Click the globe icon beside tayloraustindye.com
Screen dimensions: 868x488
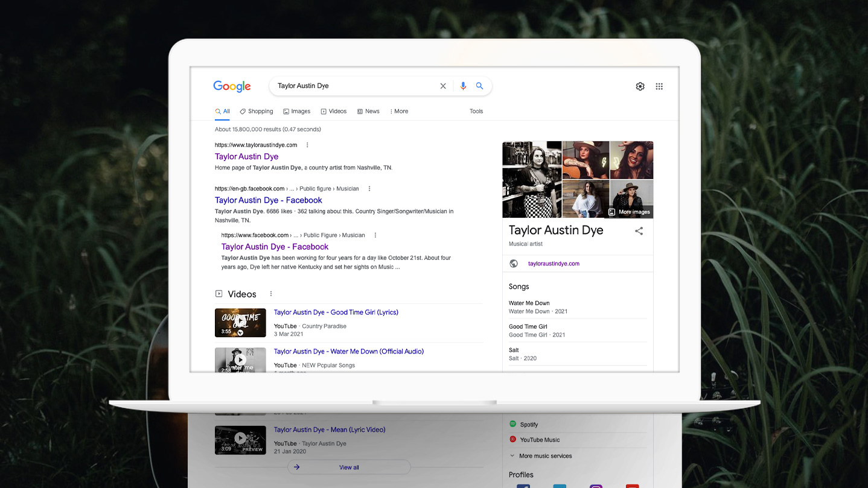coord(514,264)
